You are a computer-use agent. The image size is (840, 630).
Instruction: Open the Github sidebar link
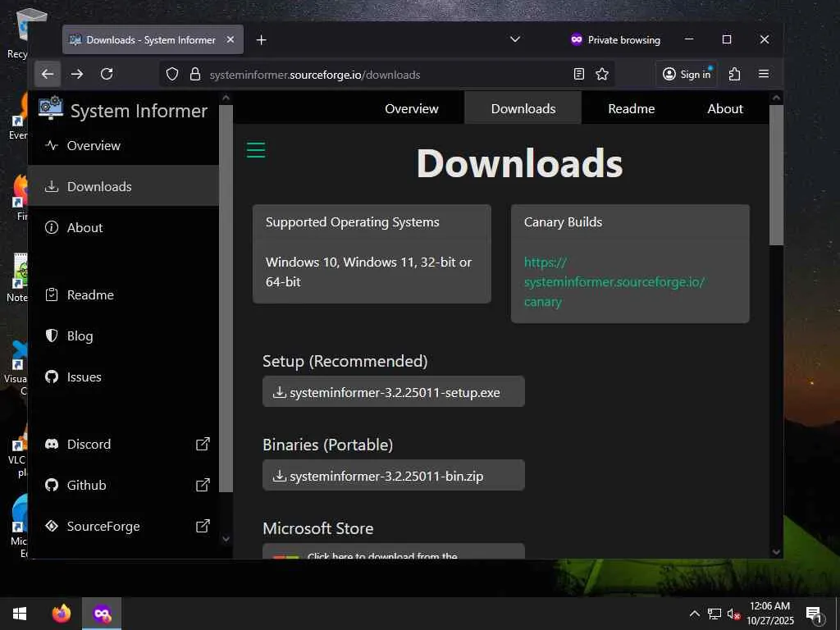[123, 486]
